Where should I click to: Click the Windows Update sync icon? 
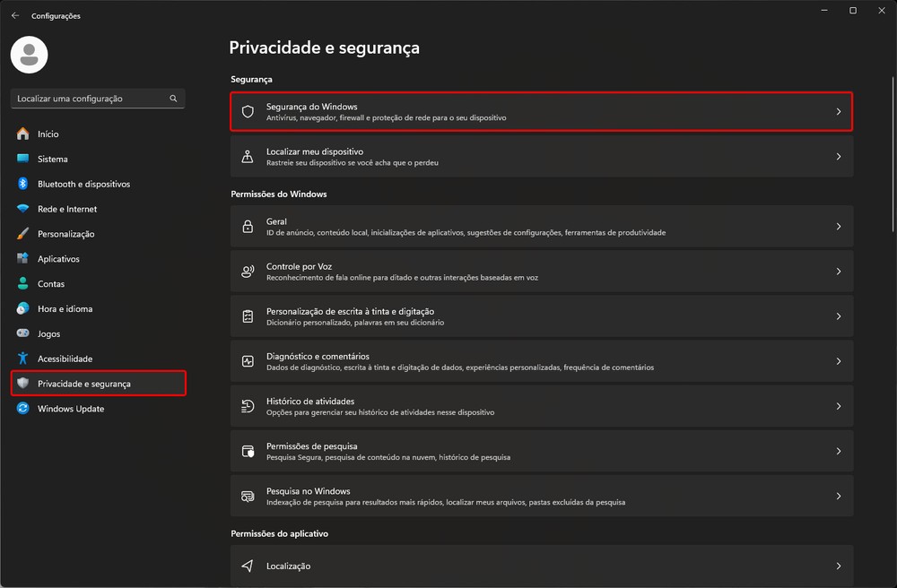[x=23, y=409]
